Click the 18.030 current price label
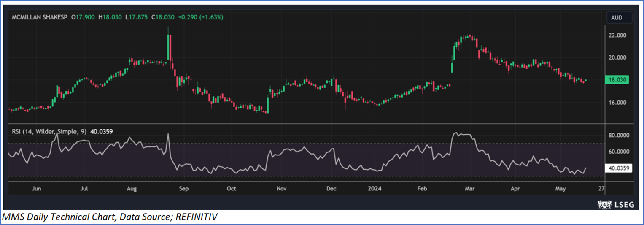The image size is (644, 225). (618, 80)
